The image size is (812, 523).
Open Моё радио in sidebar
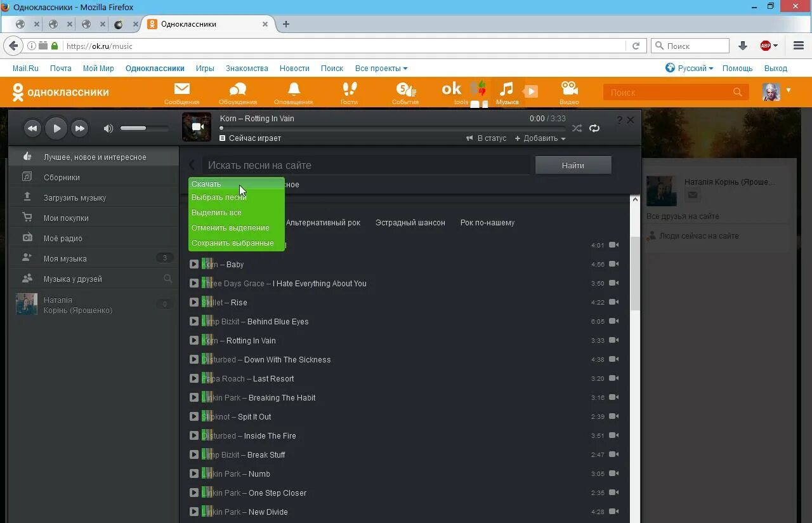[x=94, y=238]
